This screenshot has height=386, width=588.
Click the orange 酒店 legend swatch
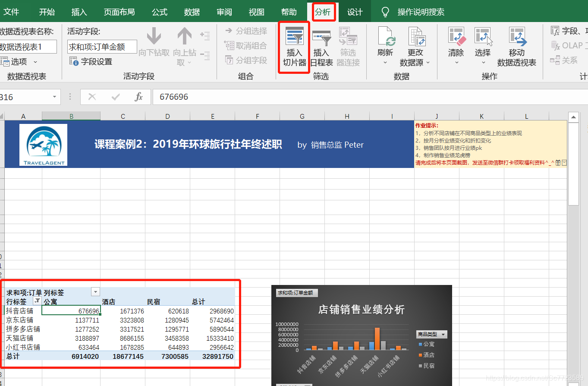pos(420,355)
